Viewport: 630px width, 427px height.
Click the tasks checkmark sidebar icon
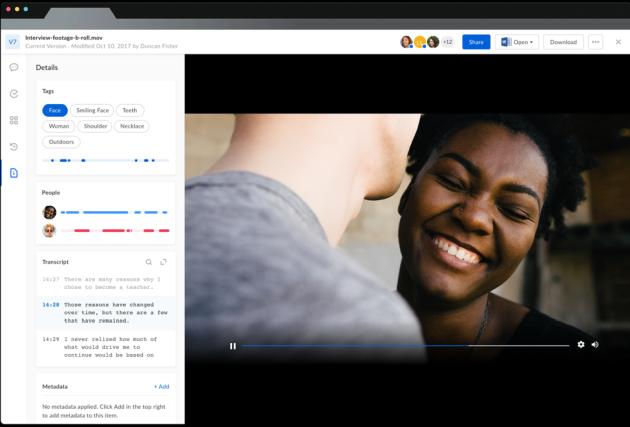[x=13, y=94]
